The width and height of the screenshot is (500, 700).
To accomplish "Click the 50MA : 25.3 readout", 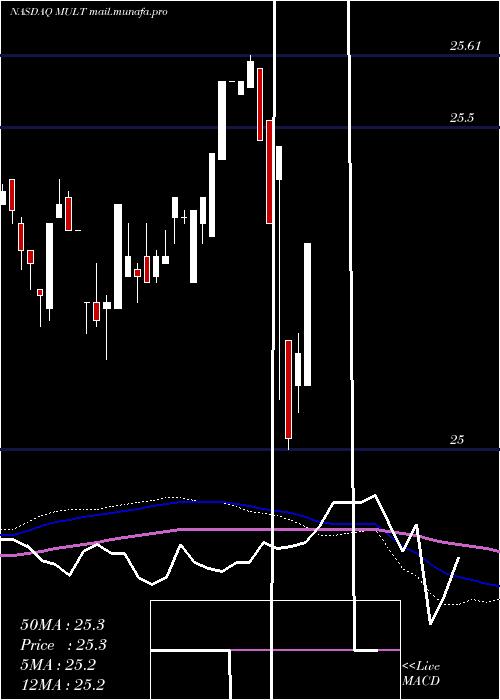I will coord(62,625).
